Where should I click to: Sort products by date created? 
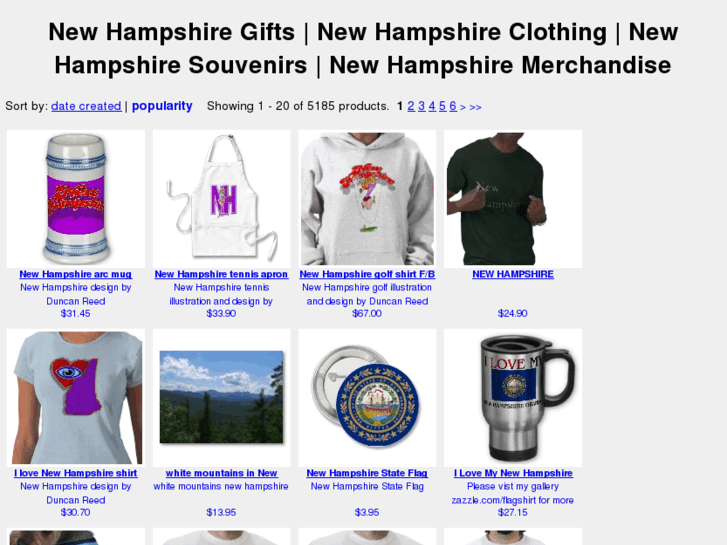pyautogui.click(x=86, y=106)
